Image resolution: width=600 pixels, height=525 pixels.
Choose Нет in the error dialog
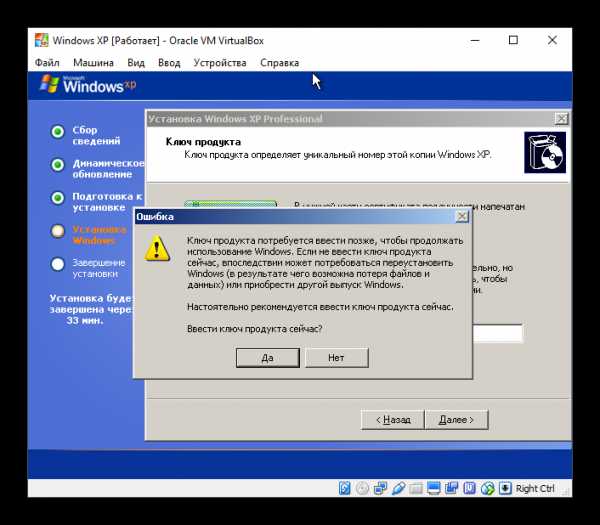336,357
